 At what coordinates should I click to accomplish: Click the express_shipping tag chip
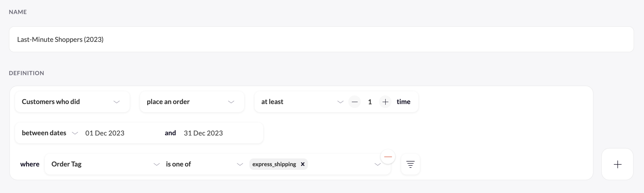pos(274,164)
